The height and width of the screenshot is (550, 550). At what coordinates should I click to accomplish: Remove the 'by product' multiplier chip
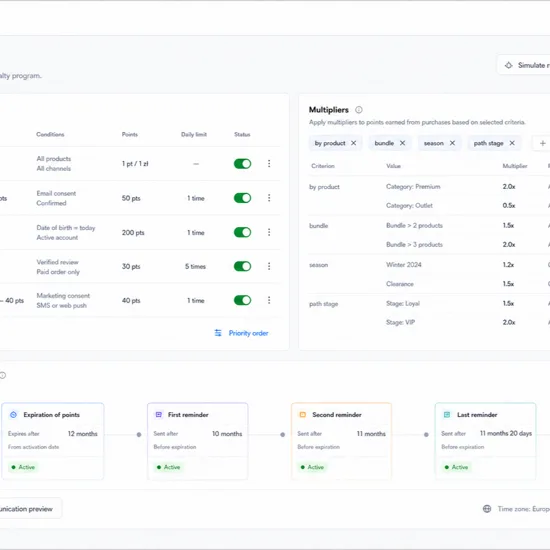tap(354, 143)
